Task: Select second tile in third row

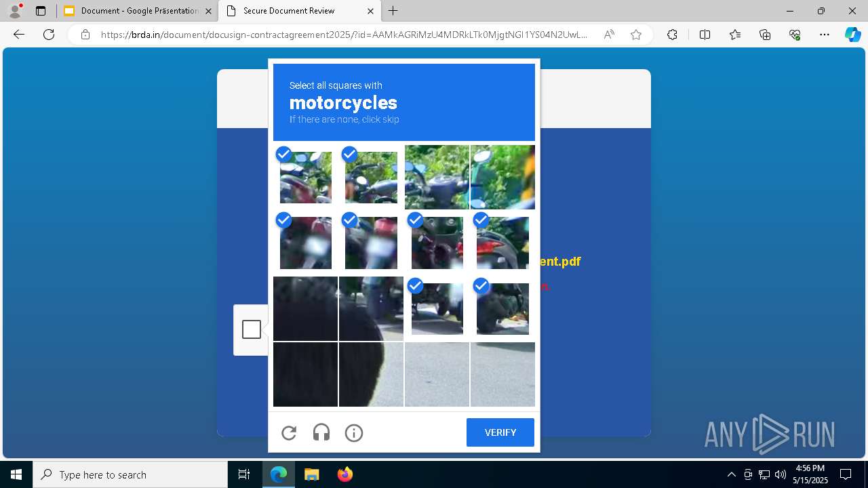Action: 371,308
